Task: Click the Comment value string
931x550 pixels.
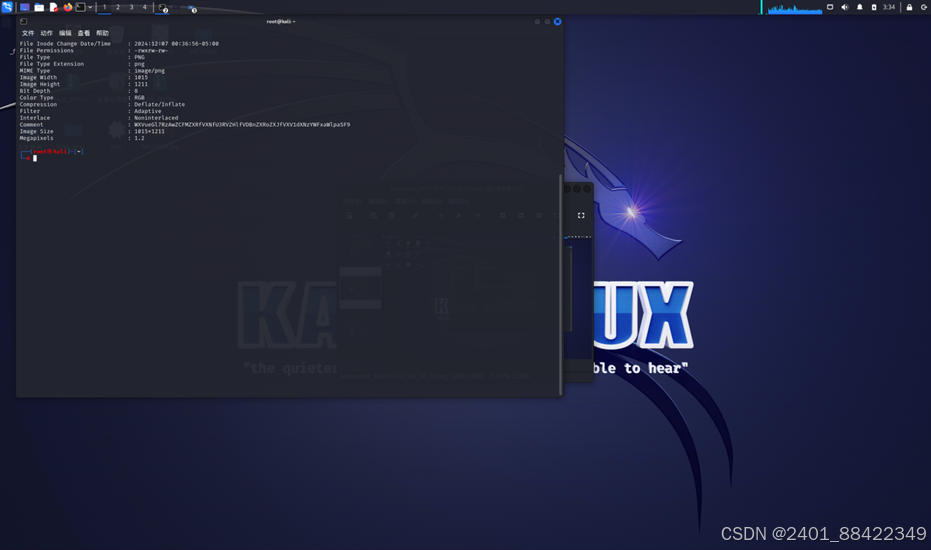Action: point(242,125)
